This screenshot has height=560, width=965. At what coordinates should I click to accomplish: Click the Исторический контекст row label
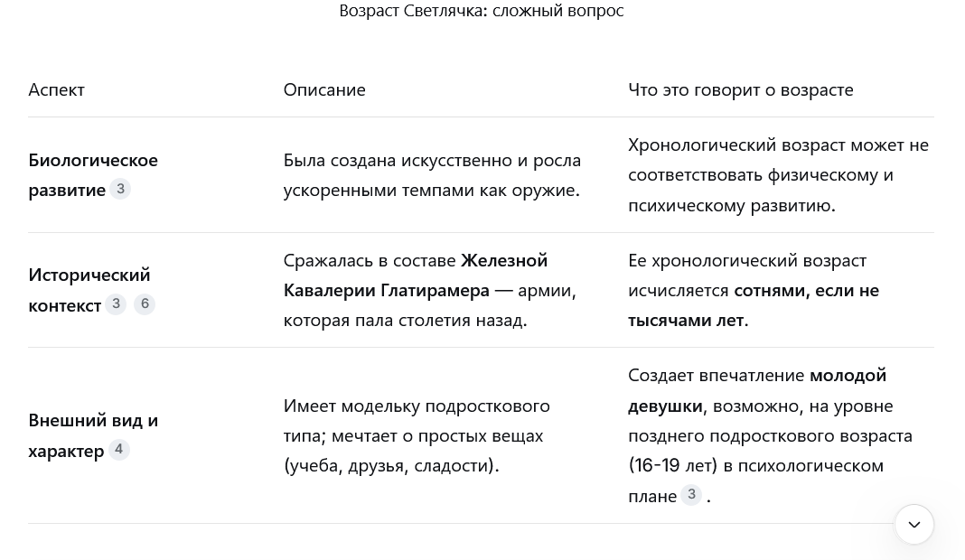[89, 290]
